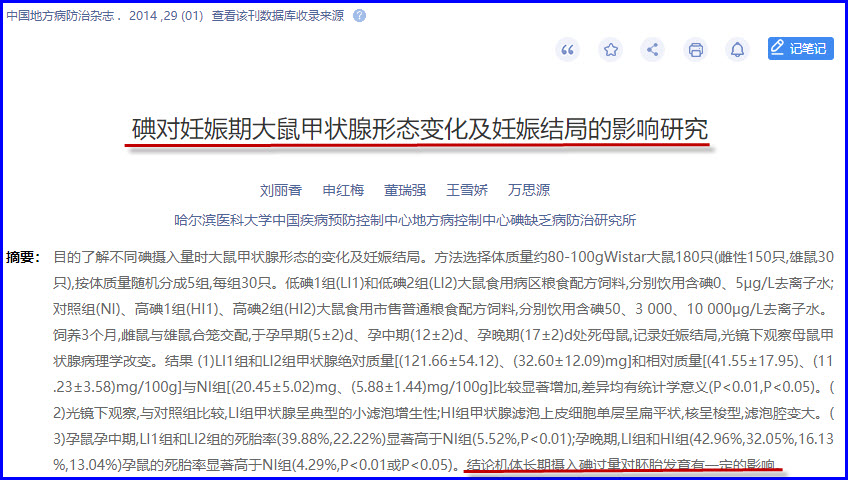Click the question mark help icon
This screenshot has width=848, height=480.
pos(359,17)
